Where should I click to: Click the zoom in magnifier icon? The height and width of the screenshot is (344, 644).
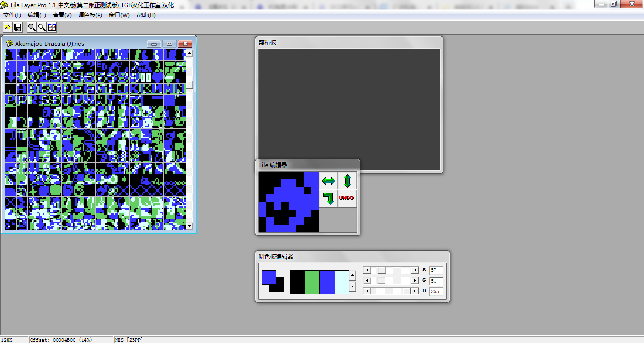pos(32,27)
